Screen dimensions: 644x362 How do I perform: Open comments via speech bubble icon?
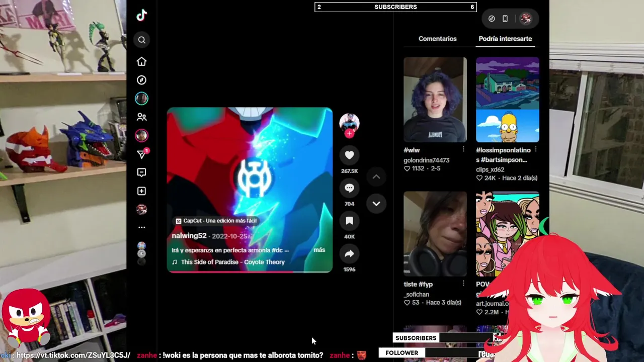pos(349,188)
